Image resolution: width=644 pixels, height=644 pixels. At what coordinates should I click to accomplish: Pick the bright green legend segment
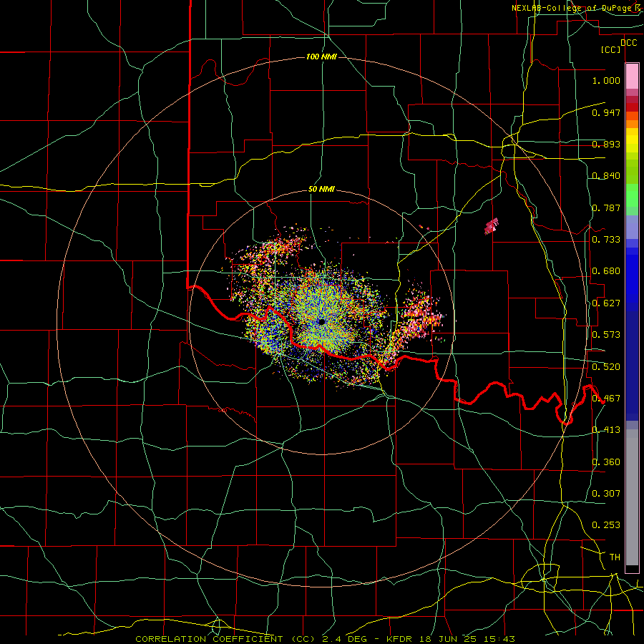[632, 195]
